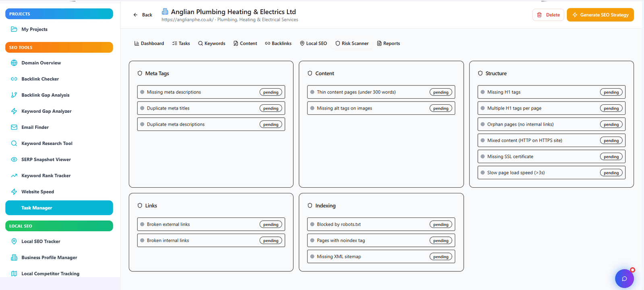
Task: Click the Generate SEO Strategy button
Action: 600,15
